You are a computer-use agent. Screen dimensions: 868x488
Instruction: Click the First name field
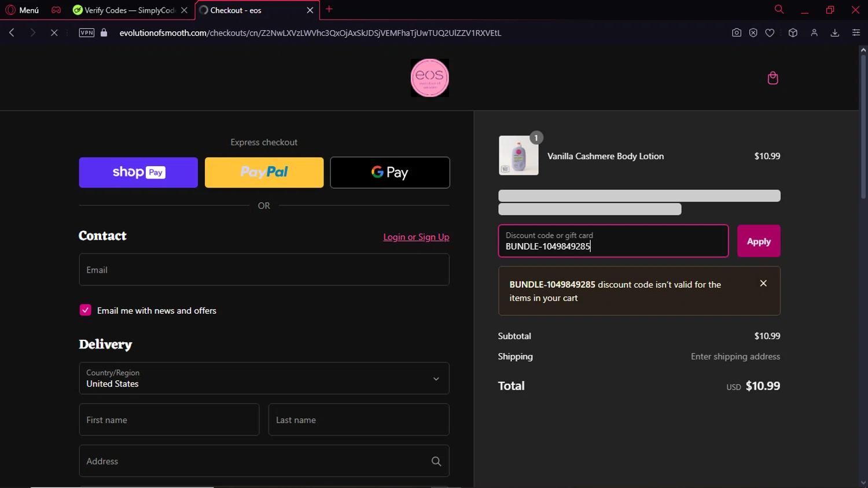(x=169, y=420)
